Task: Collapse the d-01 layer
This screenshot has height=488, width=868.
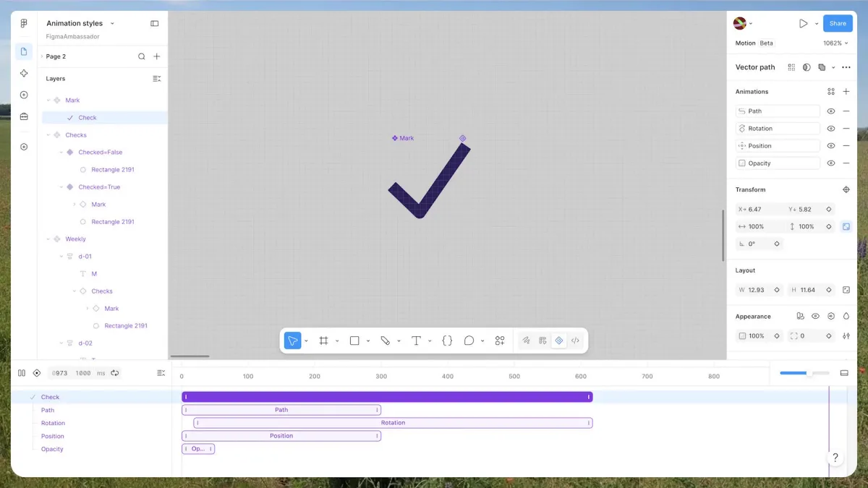Action: (x=61, y=257)
